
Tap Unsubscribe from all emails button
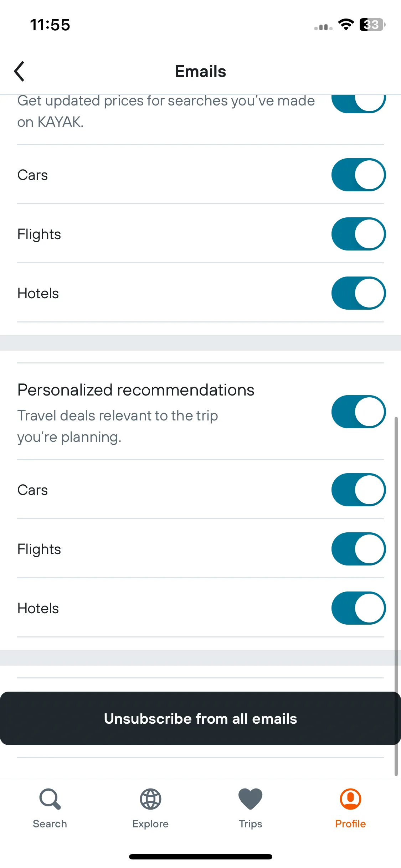(x=200, y=718)
